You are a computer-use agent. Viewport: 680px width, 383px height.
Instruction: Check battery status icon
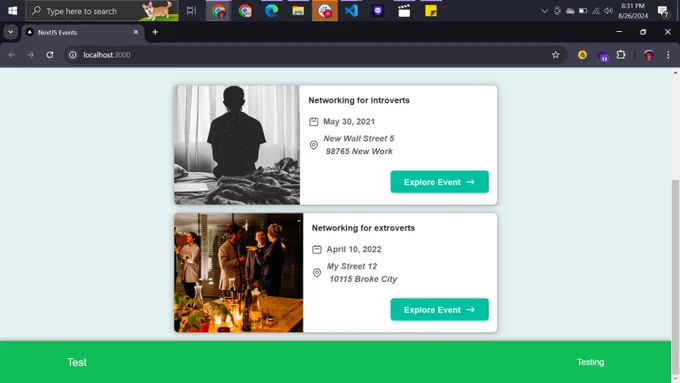point(583,11)
